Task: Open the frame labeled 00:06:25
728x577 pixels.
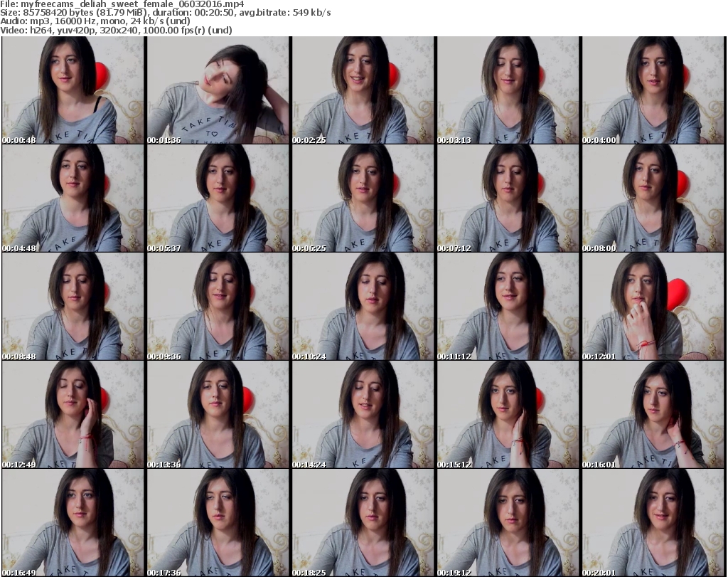Action: point(363,198)
